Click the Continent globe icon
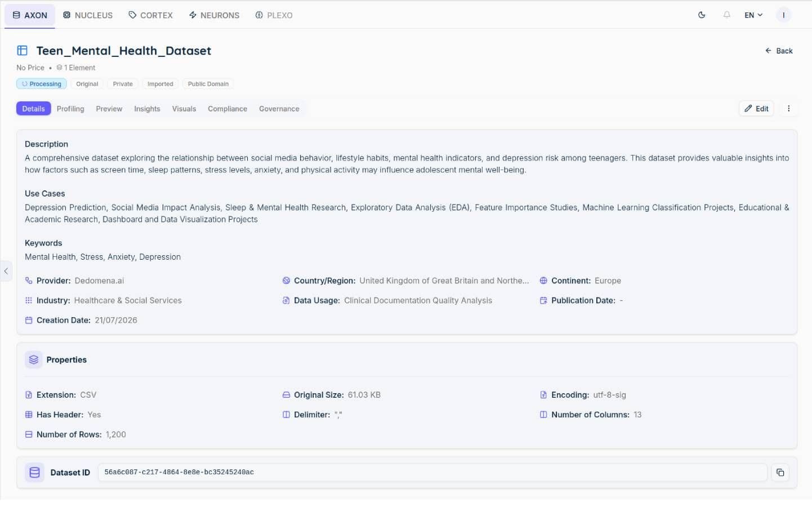Image resolution: width=812 pixels, height=507 pixels. [543, 281]
